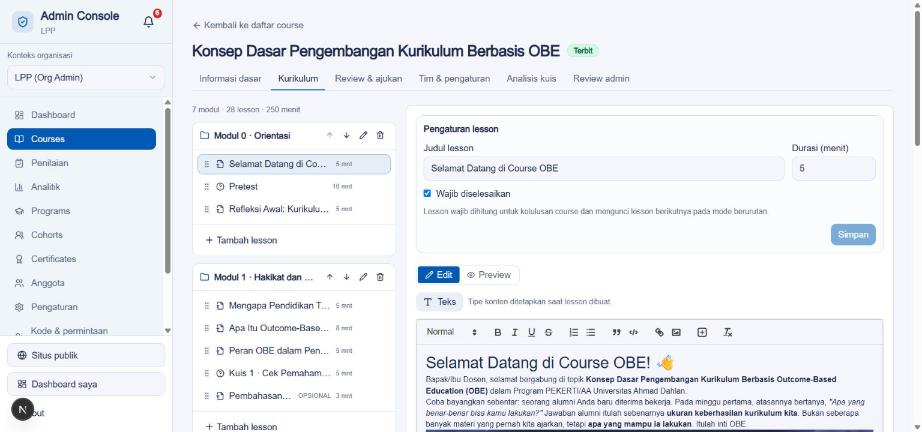This screenshot has width=922, height=432.
Task: Select Apa Itu Outcome-Base lesson
Action: point(294,328)
